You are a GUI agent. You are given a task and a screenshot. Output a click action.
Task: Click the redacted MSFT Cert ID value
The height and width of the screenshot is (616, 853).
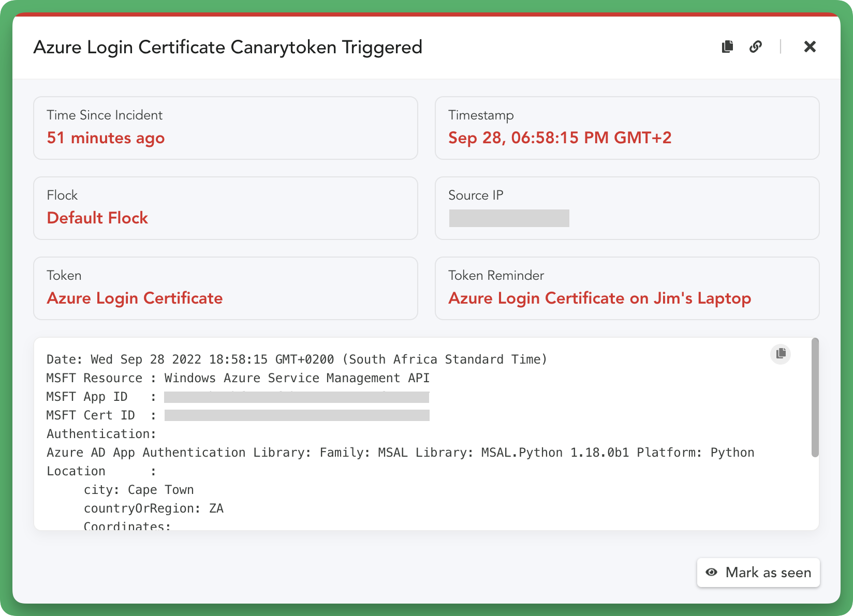point(297,415)
